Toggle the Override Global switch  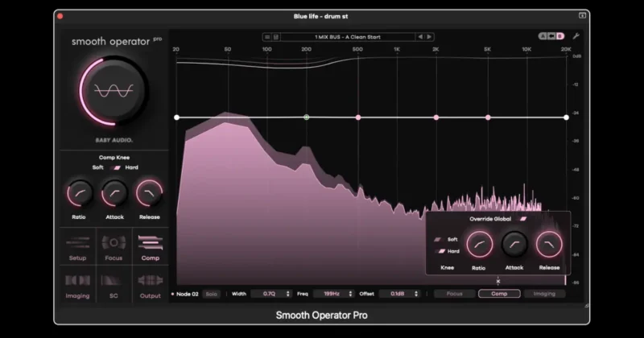[522, 219]
